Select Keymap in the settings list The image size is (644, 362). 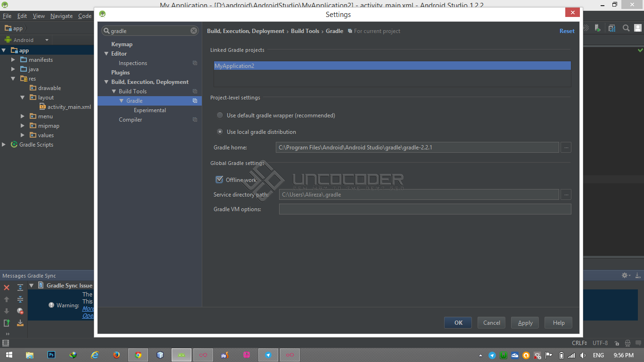pos(122,44)
